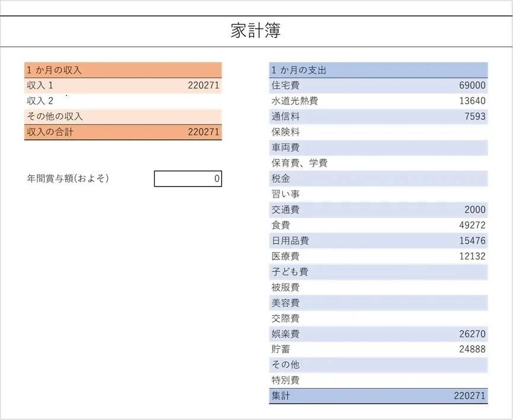Select the 住宅費 label
Screen dimensions: 513x420
coord(285,85)
